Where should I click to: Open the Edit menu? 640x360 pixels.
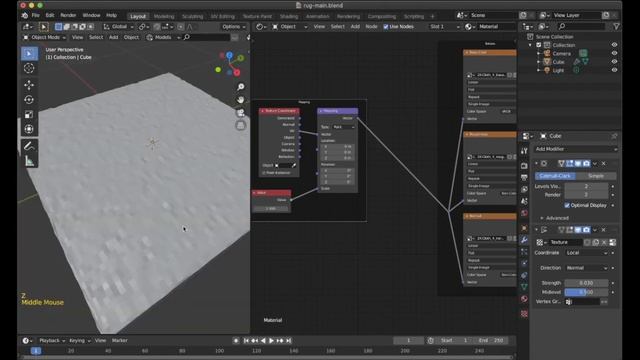(50, 15)
